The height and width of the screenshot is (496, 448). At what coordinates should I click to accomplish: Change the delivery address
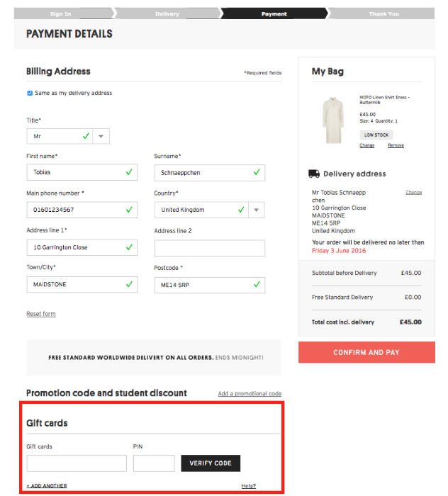[x=413, y=192]
